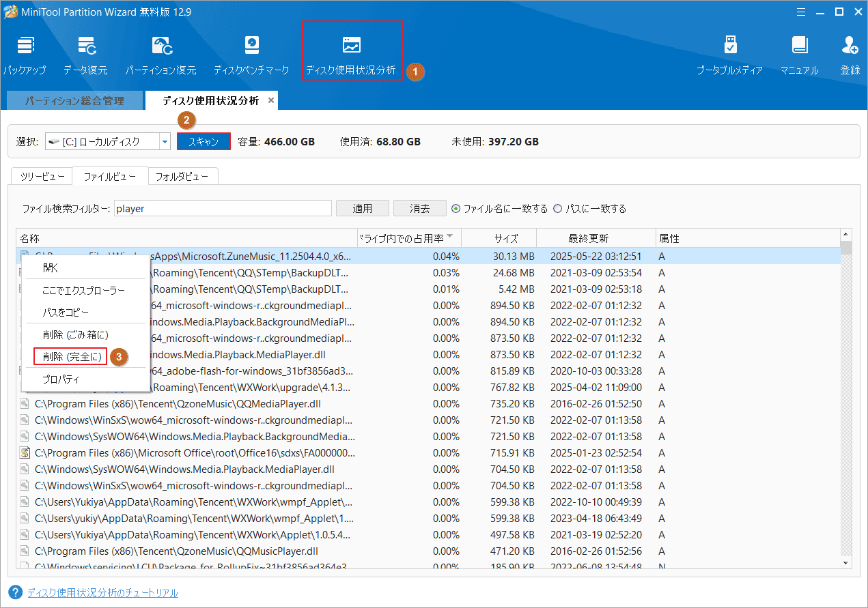Start the ディスクベンチマーク disk benchmark tool
The image size is (868, 608).
(x=251, y=55)
